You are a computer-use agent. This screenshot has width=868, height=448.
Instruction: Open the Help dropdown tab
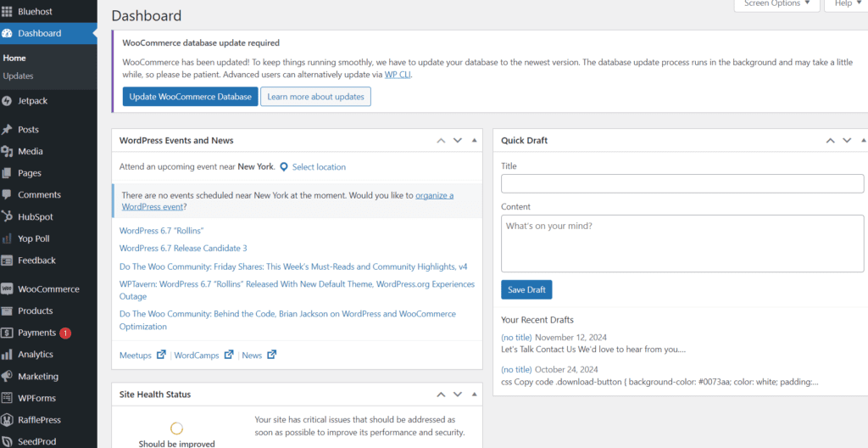[847, 4]
